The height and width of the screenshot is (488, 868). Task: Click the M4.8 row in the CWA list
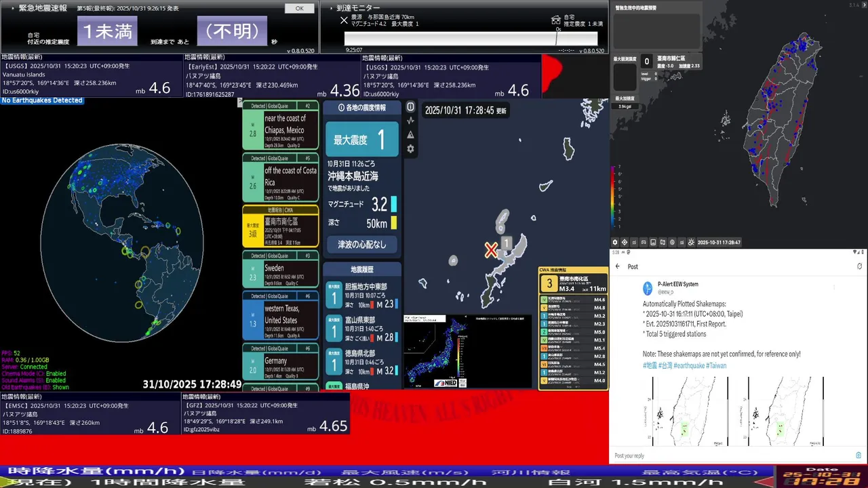point(573,308)
